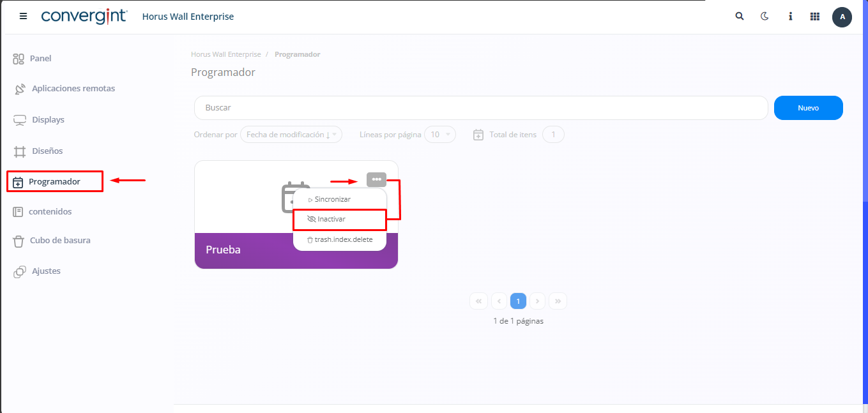Choose Sincronizar in the context menu

click(x=332, y=199)
